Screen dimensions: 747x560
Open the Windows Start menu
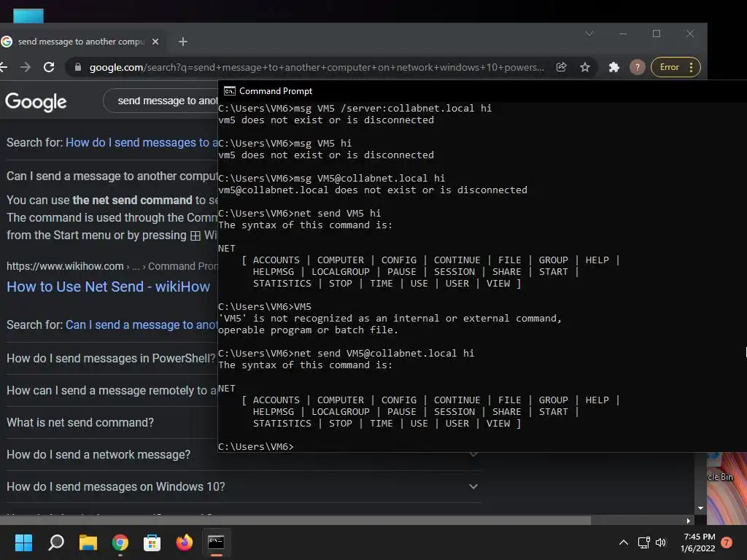tap(23, 542)
